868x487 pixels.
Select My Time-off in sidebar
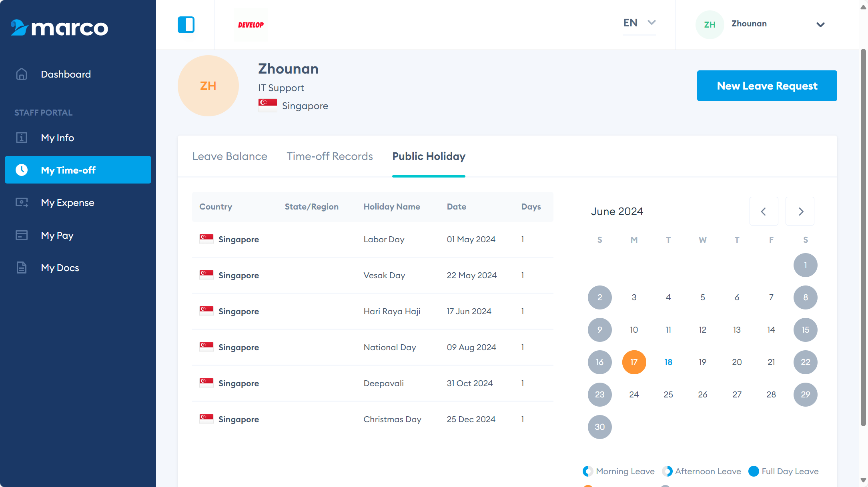(78, 170)
